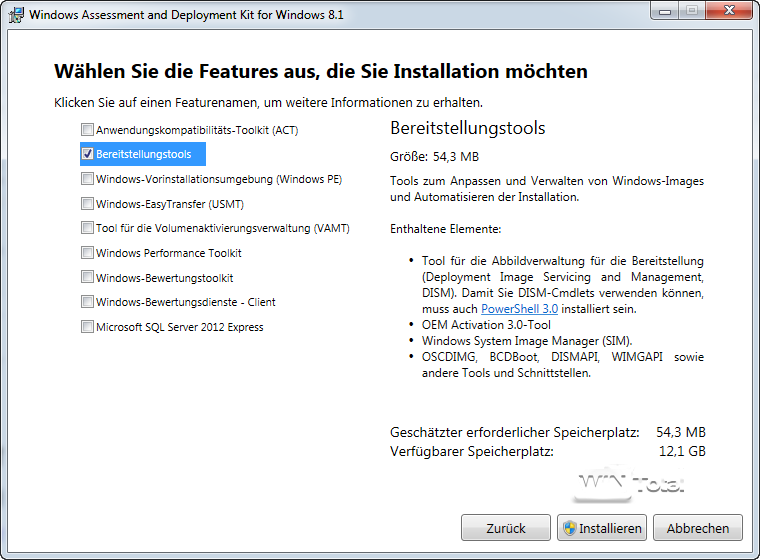This screenshot has width=760, height=560.
Task: Select Microsoft SQL Server 2012 Express checkbox
Action: [x=88, y=327]
